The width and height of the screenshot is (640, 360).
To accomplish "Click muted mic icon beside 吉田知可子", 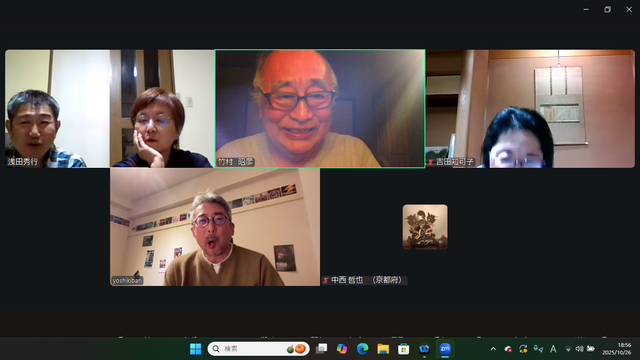I will tap(431, 162).
